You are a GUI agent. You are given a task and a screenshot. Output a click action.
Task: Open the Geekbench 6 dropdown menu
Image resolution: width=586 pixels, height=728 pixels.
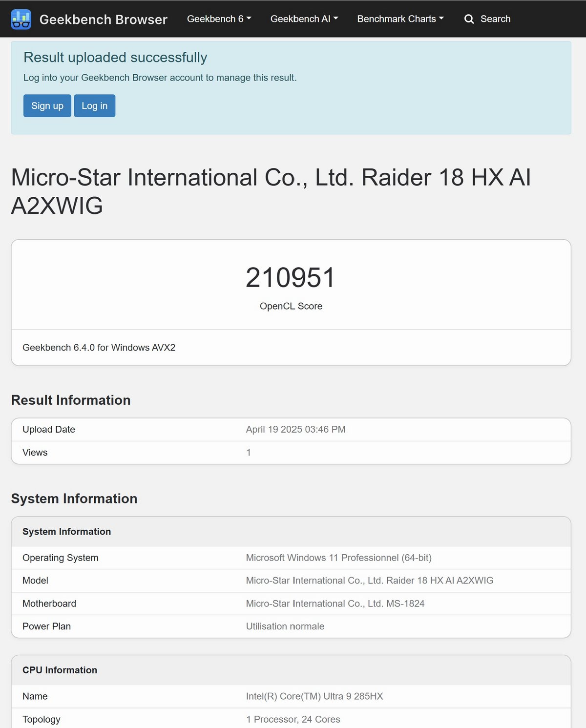[219, 19]
